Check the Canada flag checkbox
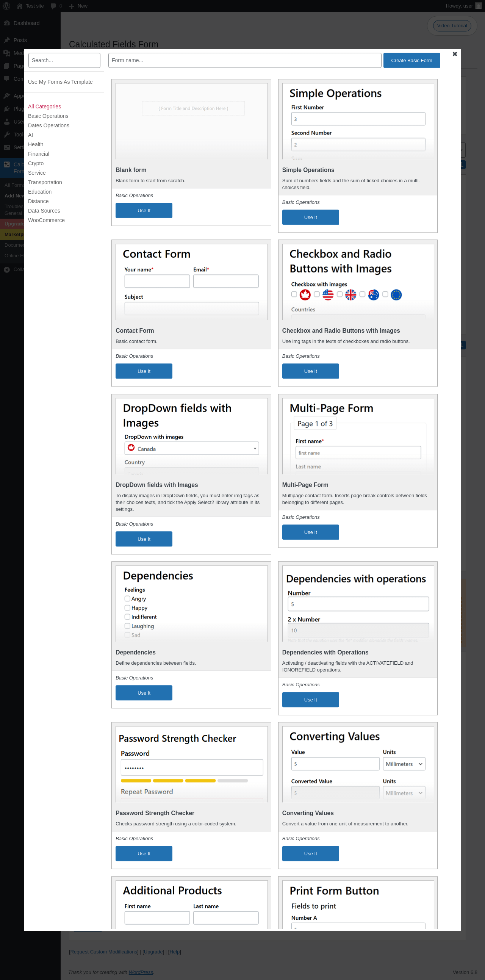The width and height of the screenshot is (485, 980). click(x=294, y=294)
